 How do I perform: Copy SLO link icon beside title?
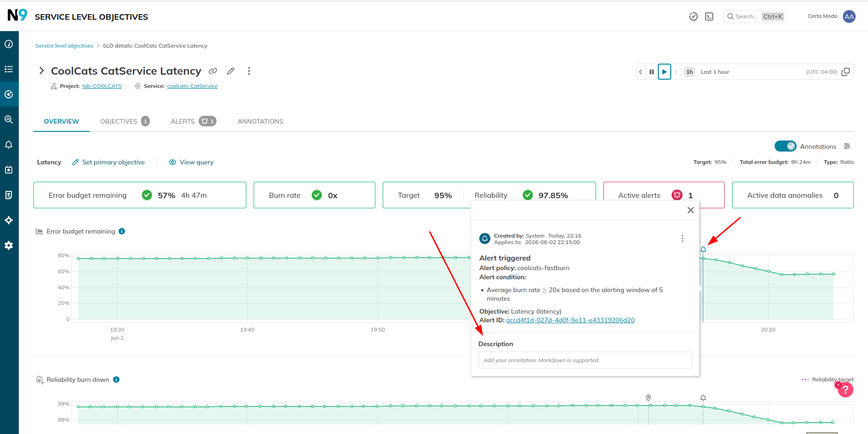213,71
